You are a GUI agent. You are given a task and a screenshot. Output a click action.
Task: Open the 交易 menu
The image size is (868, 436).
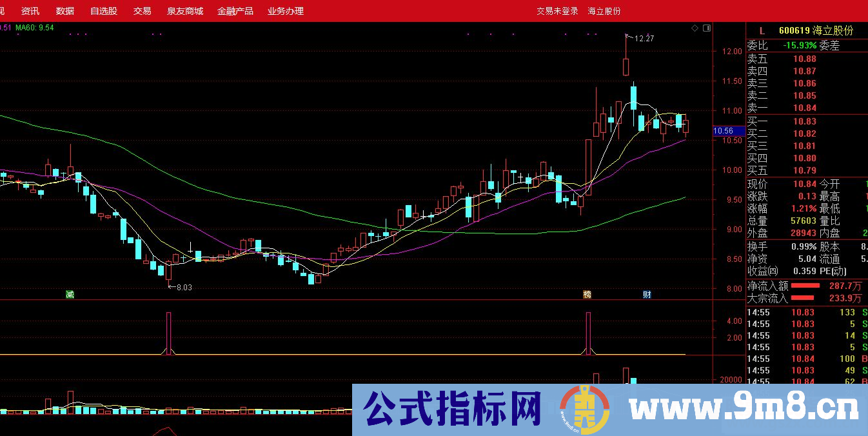pyautogui.click(x=141, y=10)
